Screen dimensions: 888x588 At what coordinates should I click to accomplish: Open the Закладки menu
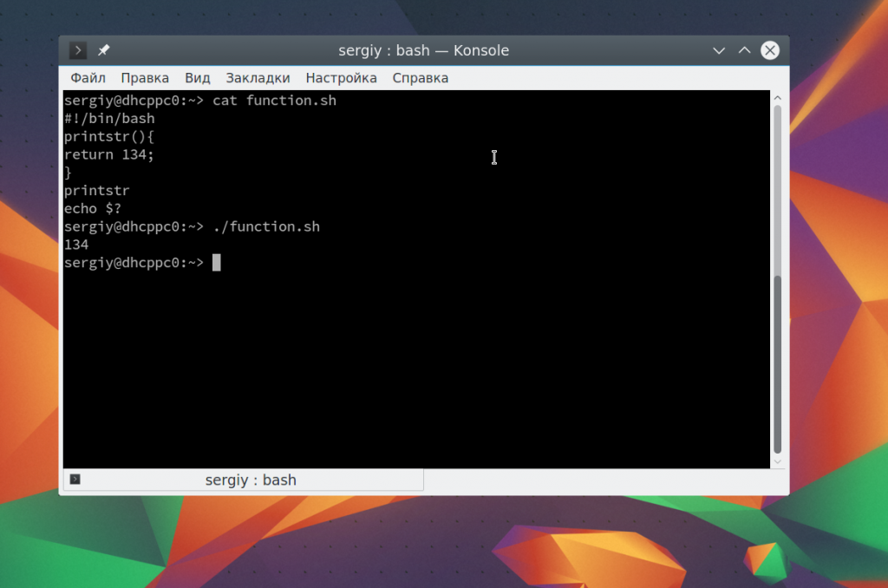tap(258, 78)
